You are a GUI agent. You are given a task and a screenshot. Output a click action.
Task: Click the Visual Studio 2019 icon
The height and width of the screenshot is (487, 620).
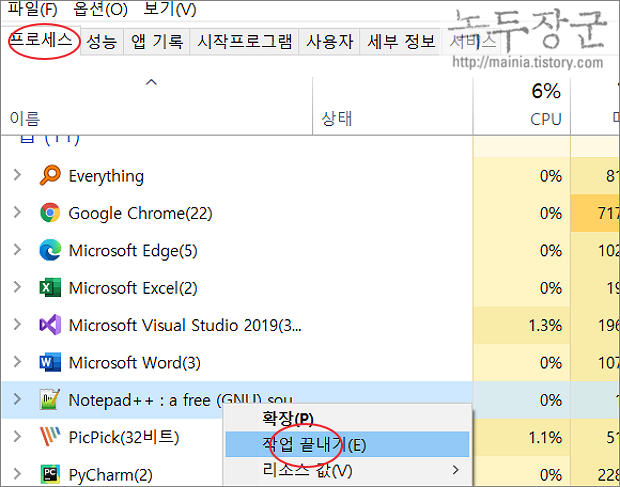pyautogui.click(x=50, y=325)
